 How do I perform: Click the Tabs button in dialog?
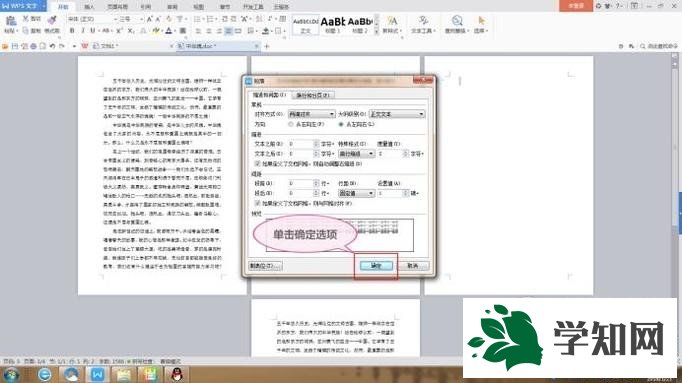point(265,266)
